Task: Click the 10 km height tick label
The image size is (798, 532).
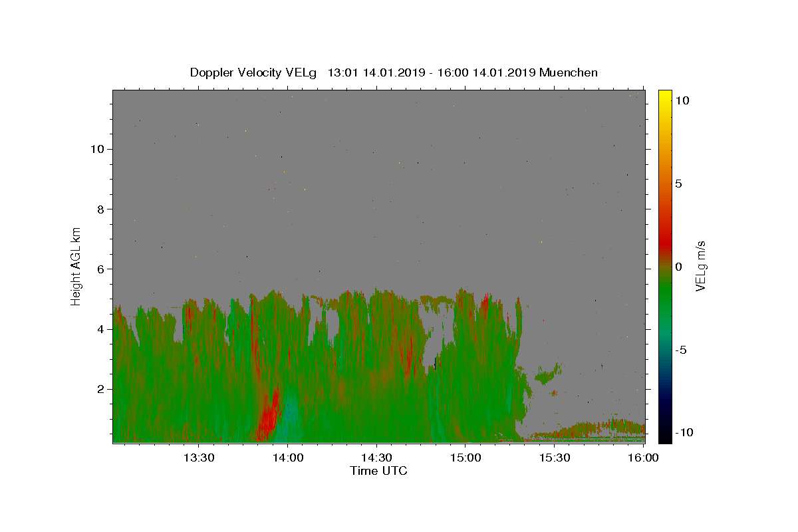Action: (x=96, y=149)
